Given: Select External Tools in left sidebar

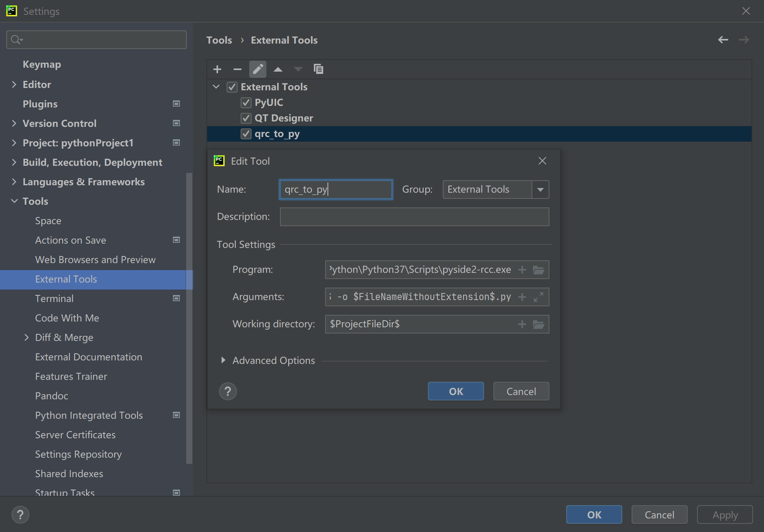Looking at the screenshot, I should tap(65, 279).
